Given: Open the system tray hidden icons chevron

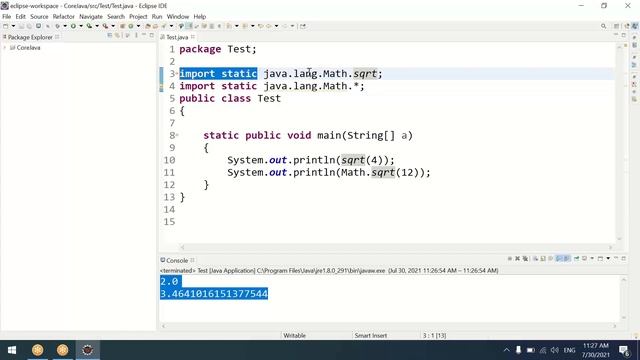Looking at the screenshot, I should pos(507,350).
